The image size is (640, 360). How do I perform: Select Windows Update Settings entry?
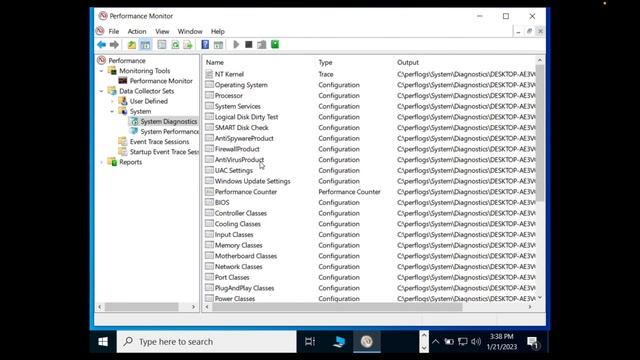click(252, 181)
